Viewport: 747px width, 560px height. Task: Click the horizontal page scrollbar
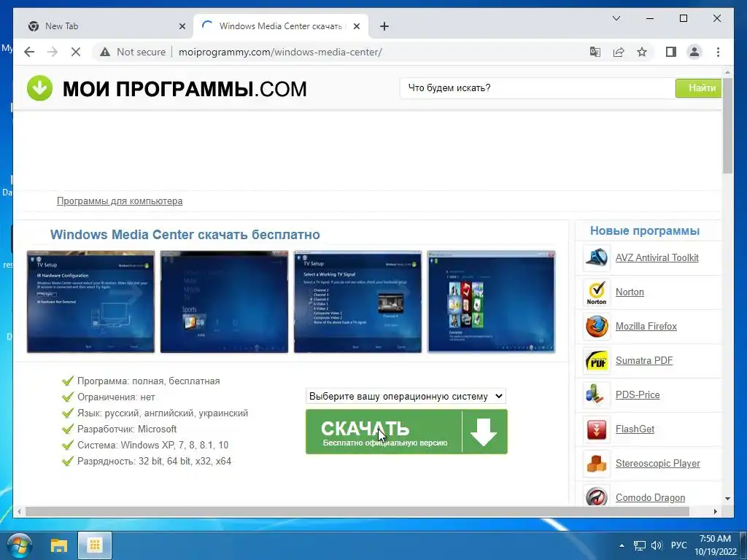click(x=357, y=511)
